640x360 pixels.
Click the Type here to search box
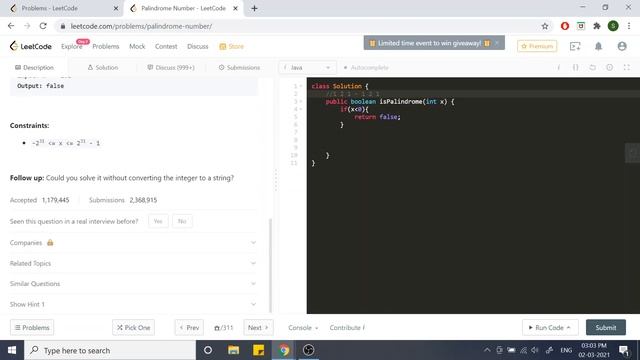point(110,350)
